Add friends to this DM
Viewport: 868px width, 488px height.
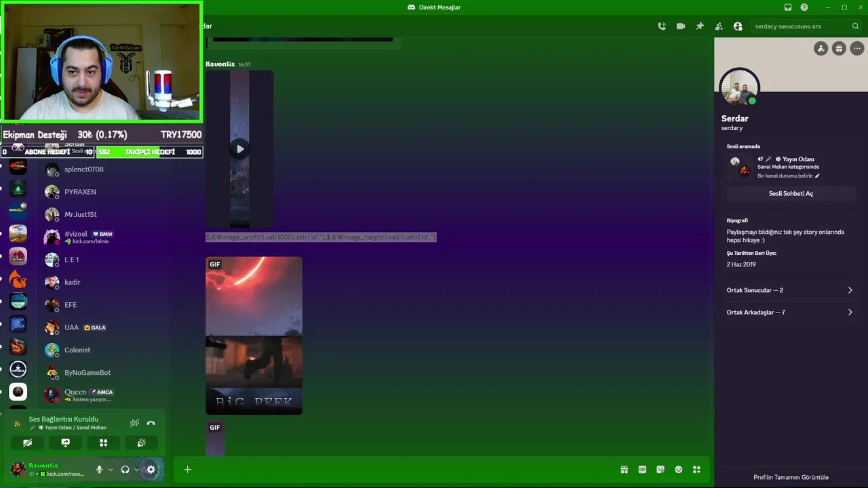pos(719,26)
